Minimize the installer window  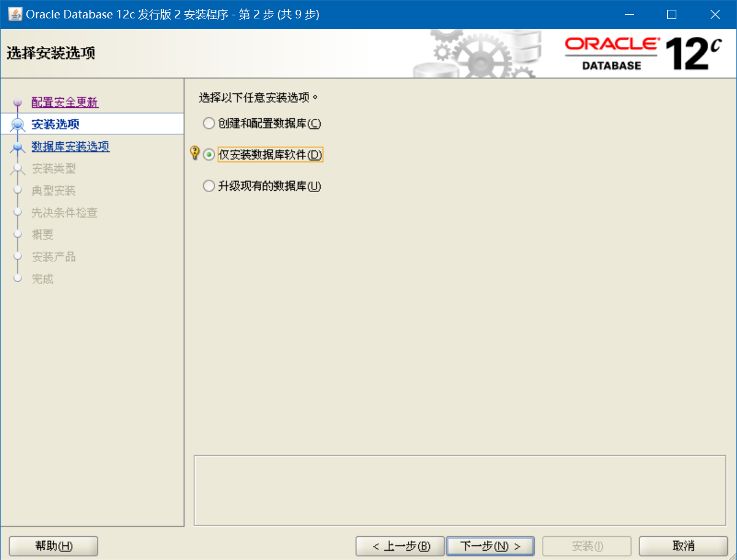click(628, 14)
